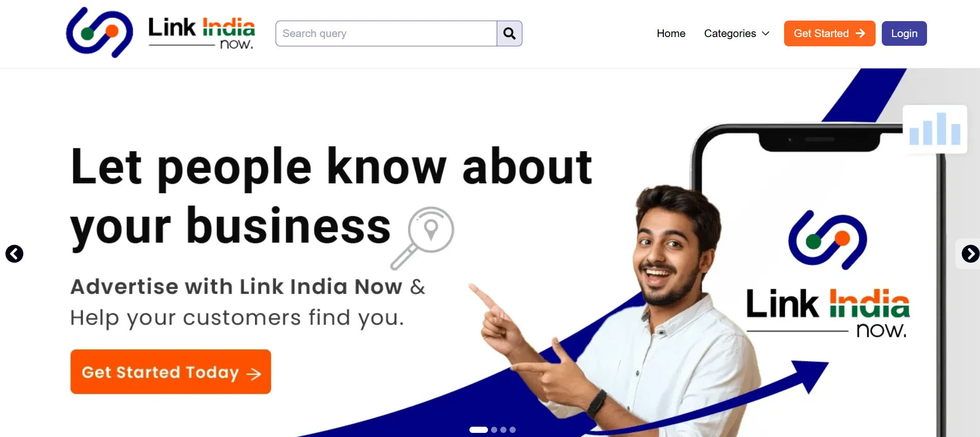Select the third carousel indicator dot
980x437 pixels.
503,430
